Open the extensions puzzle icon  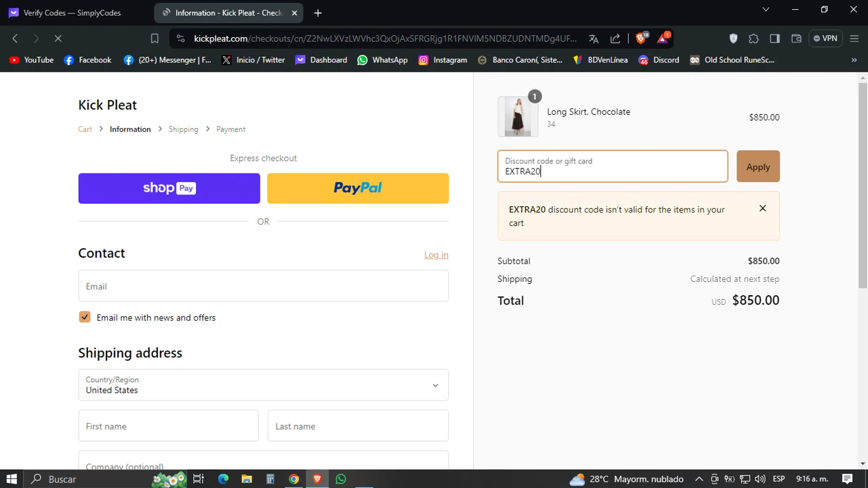(x=753, y=38)
